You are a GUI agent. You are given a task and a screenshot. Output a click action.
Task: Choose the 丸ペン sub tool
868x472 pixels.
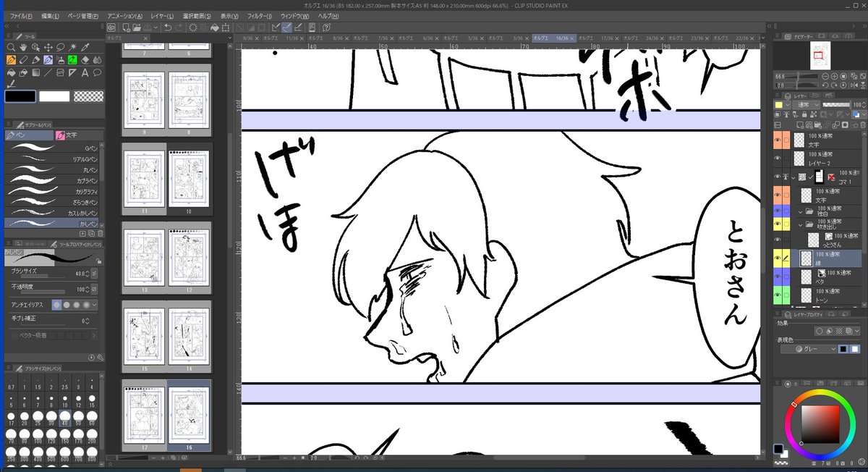51,169
